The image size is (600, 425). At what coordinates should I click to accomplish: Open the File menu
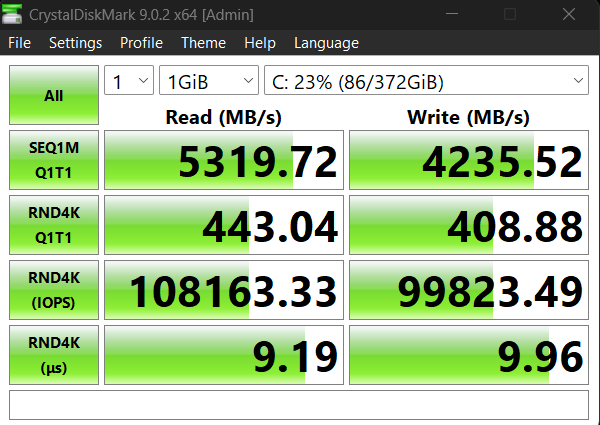(x=19, y=42)
